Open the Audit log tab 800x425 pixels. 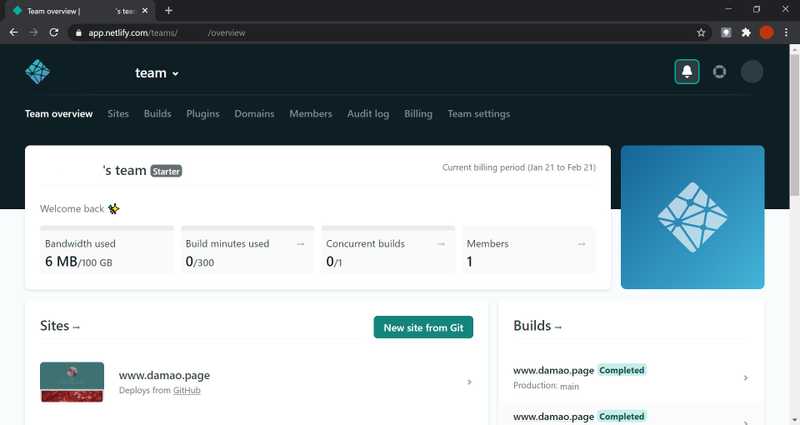pos(368,114)
